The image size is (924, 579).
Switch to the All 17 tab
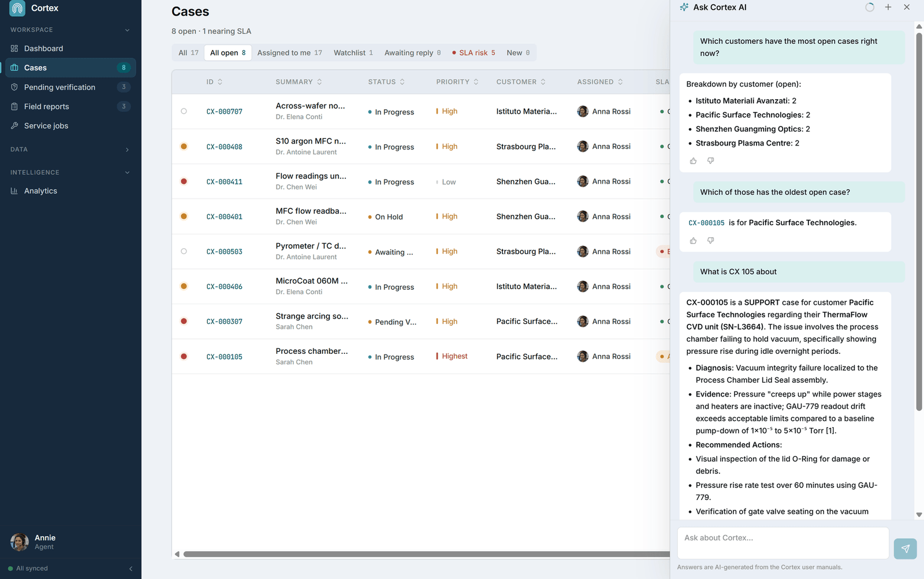coord(188,53)
